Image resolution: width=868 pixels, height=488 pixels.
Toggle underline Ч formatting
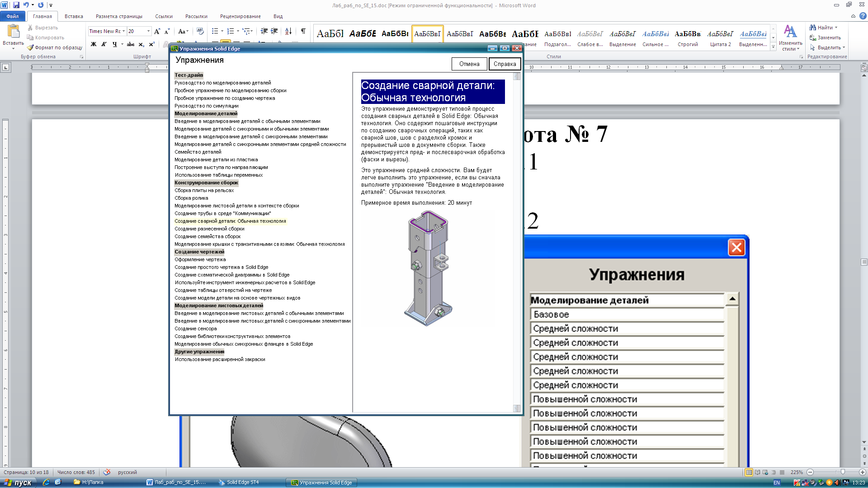114,44
